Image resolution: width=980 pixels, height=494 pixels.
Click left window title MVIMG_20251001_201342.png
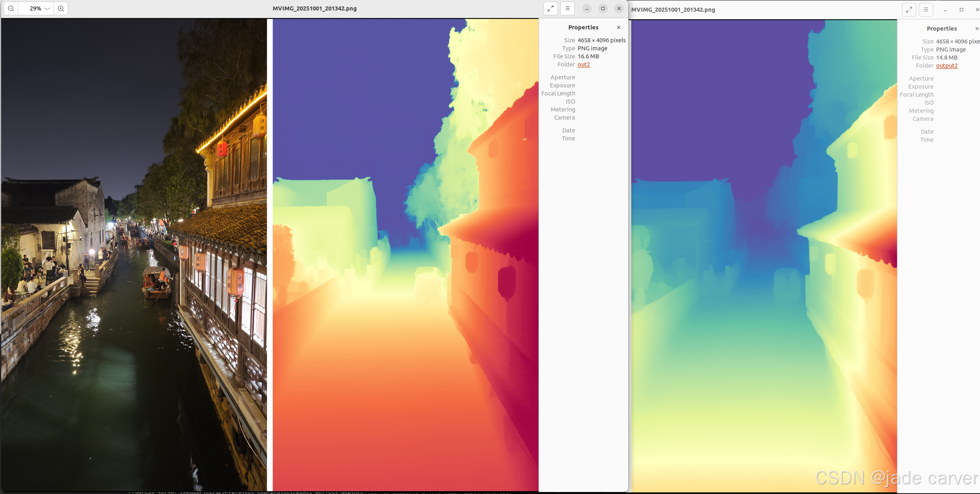pos(314,8)
